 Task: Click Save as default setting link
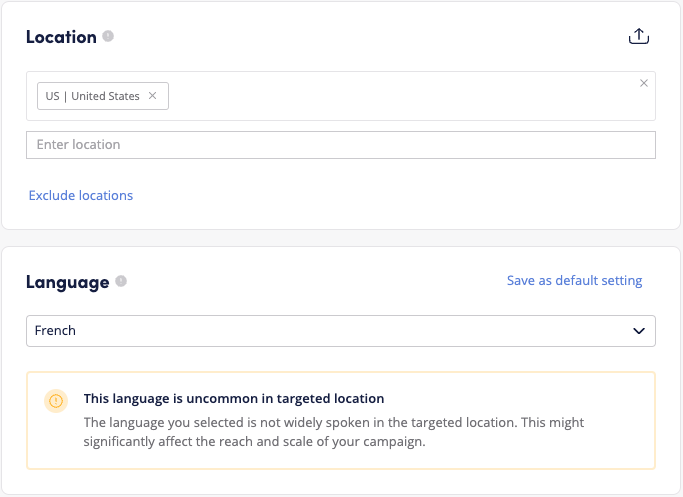click(x=574, y=281)
